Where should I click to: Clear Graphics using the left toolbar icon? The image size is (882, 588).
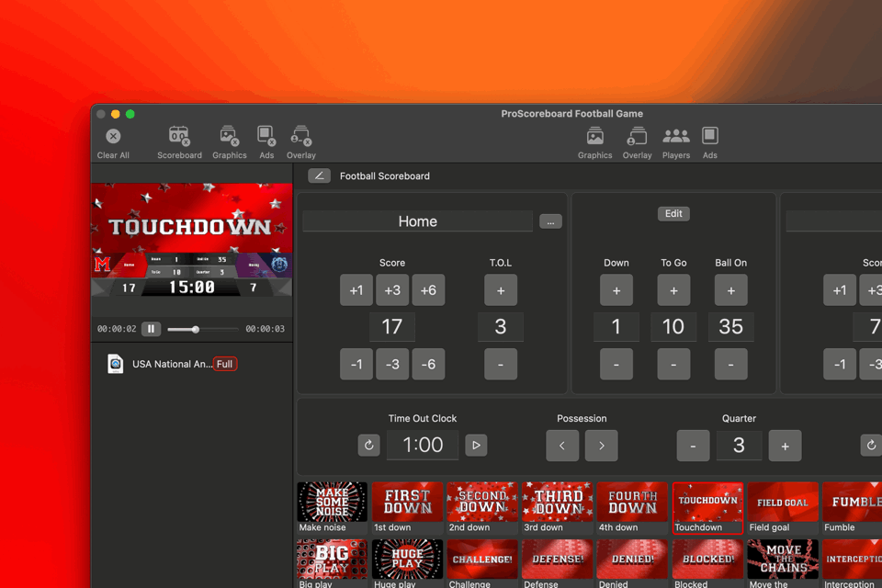click(x=229, y=137)
